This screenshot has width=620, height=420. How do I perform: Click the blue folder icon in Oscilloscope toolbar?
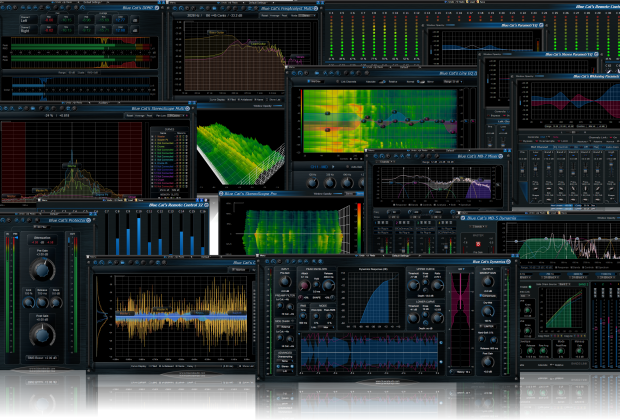coord(122,263)
